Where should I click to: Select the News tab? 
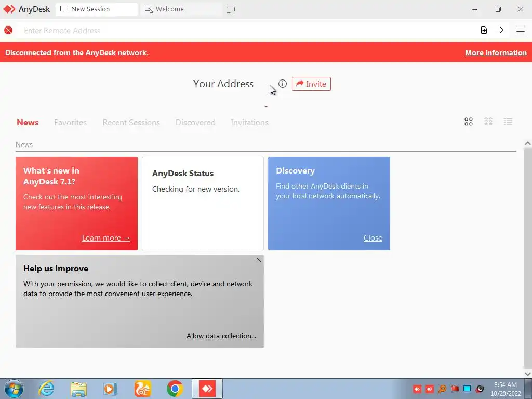coord(28,122)
